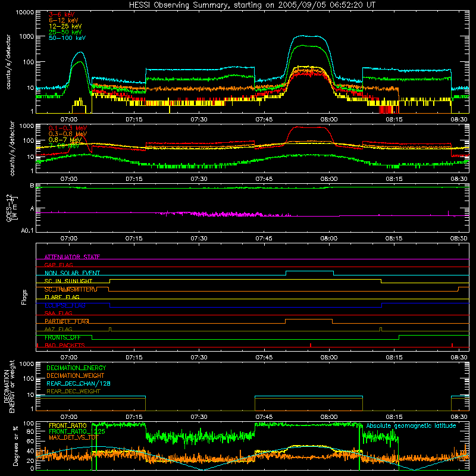476x476 pixels.
Task: Click the REAR_DEC_WEIGHT legend label
Action: [73, 392]
